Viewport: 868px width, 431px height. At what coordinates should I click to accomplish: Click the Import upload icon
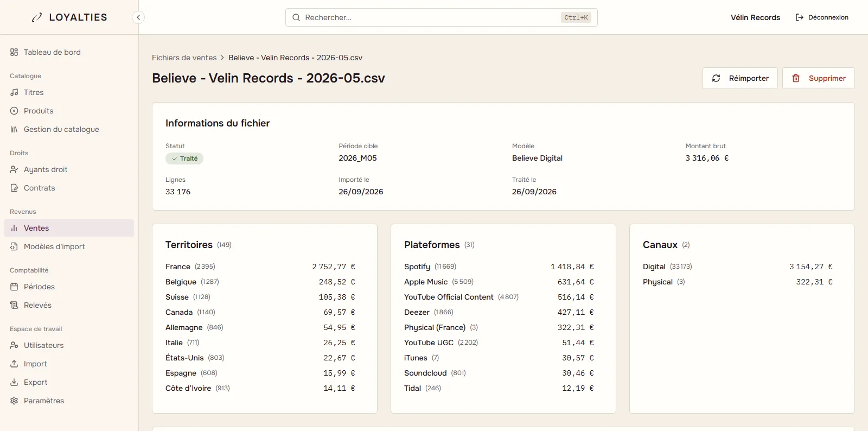pos(14,364)
